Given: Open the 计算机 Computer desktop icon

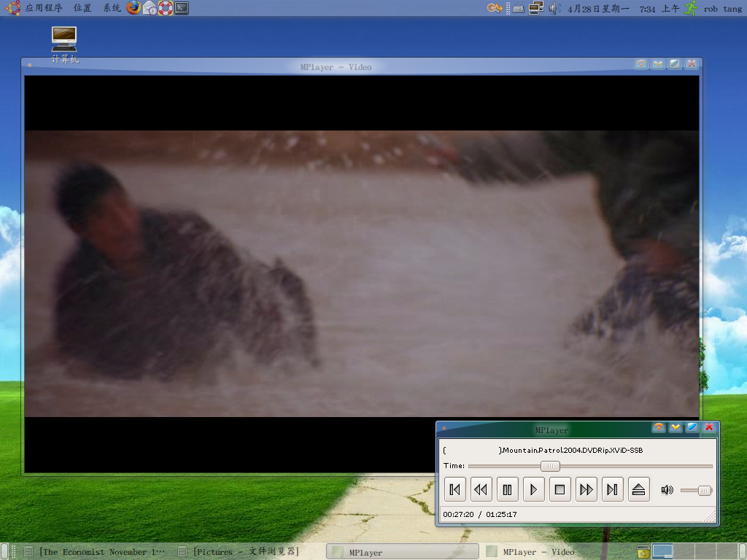Looking at the screenshot, I should (64, 45).
